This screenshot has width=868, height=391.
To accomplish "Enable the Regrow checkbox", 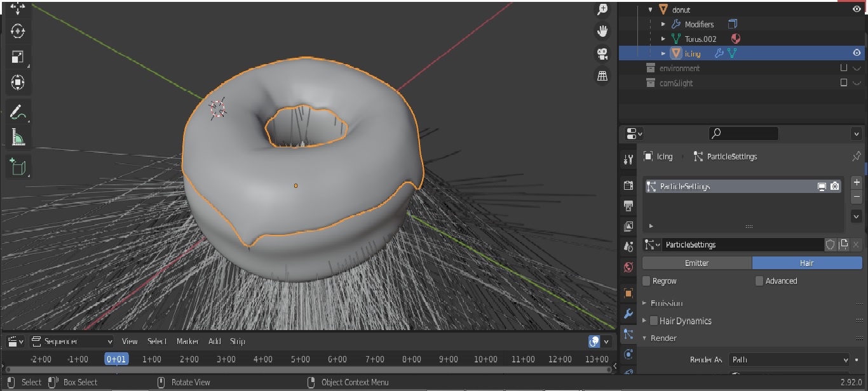I will pos(646,281).
